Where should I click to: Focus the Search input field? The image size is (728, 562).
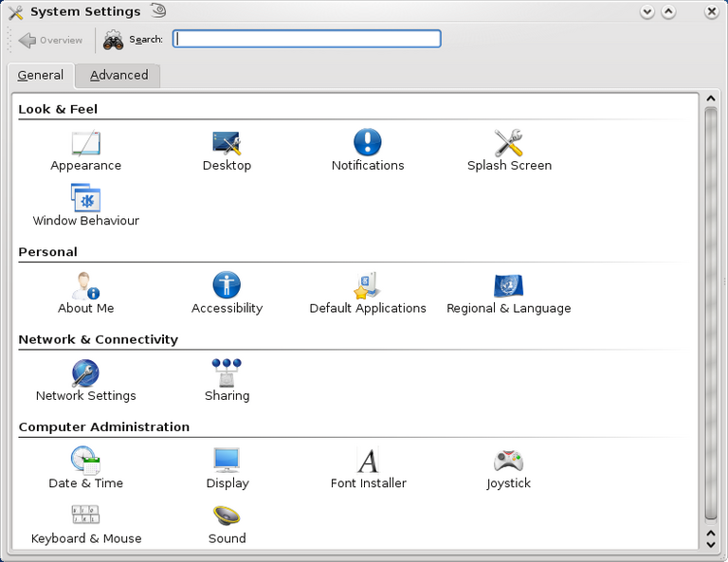[x=307, y=39]
